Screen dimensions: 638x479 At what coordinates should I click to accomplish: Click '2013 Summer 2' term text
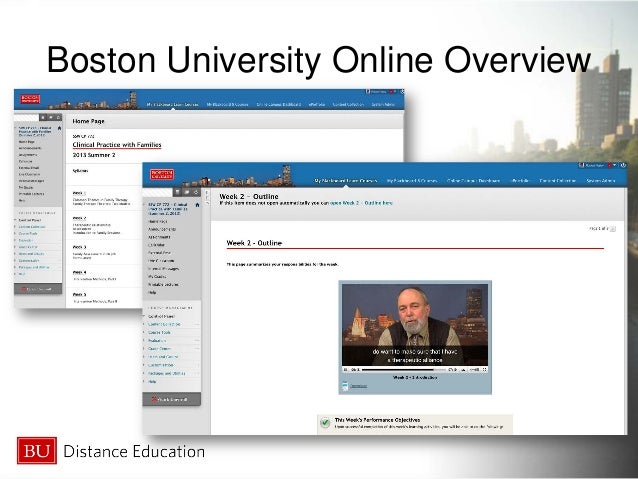[94, 155]
